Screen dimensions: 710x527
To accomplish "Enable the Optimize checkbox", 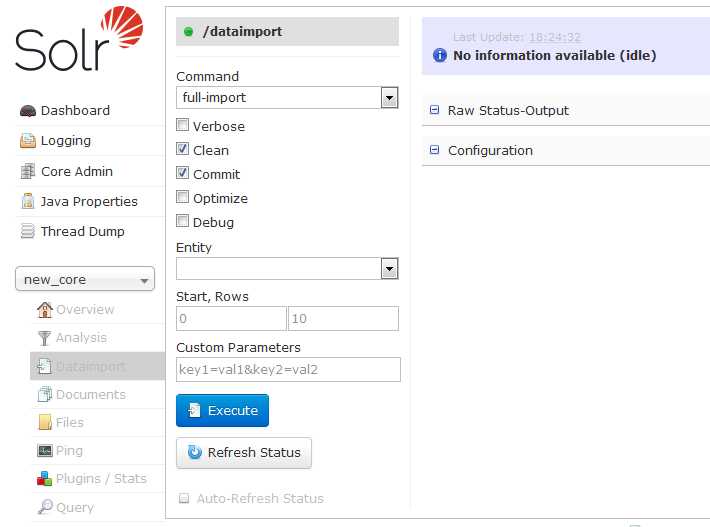I will point(182,196).
